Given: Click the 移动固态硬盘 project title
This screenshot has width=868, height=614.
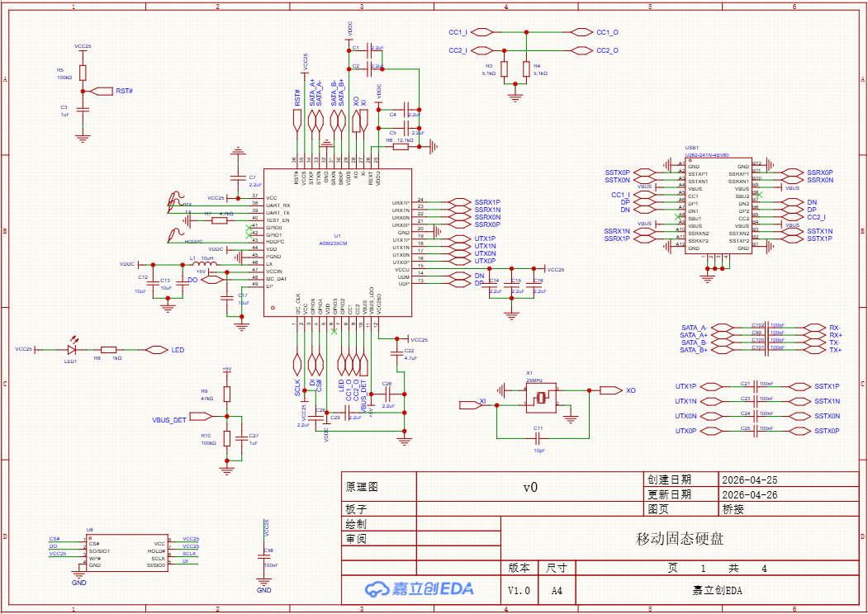Looking at the screenshot, I should click(x=681, y=539).
